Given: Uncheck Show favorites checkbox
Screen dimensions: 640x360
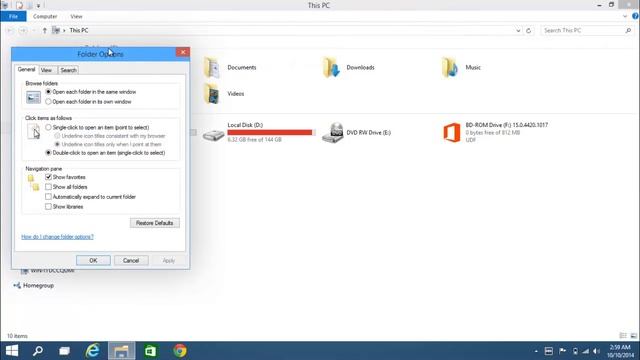Looking at the screenshot, I should (x=48, y=177).
